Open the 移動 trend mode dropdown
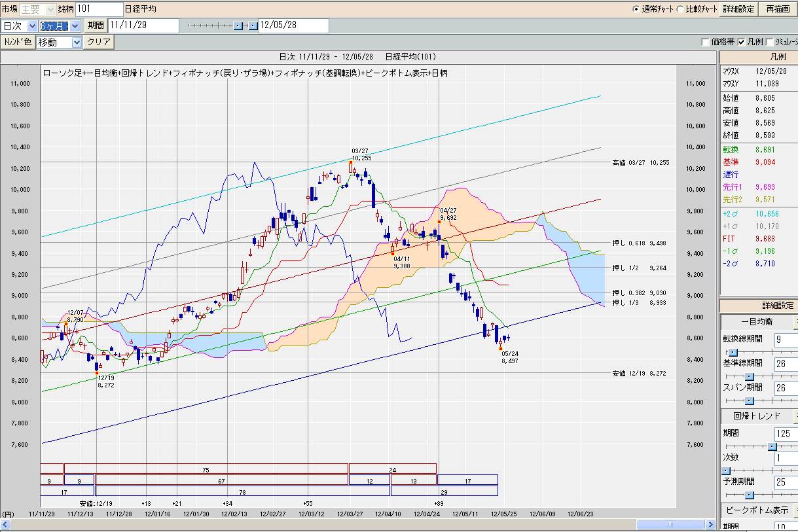 tap(59, 42)
